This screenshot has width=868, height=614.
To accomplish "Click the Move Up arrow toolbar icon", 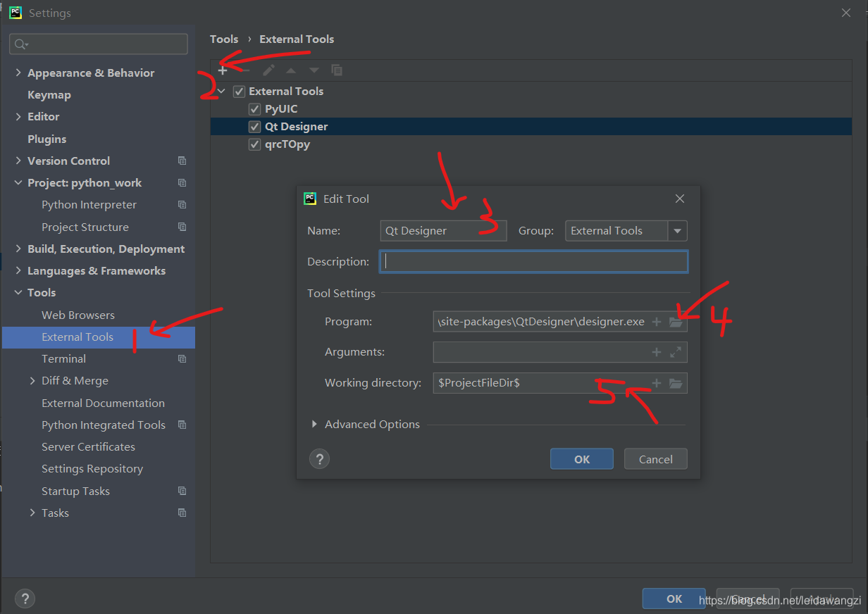I will pyautogui.click(x=291, y=70).
